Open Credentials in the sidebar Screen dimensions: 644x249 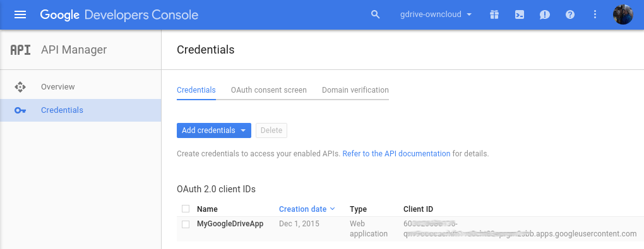[x=81, y=110]
